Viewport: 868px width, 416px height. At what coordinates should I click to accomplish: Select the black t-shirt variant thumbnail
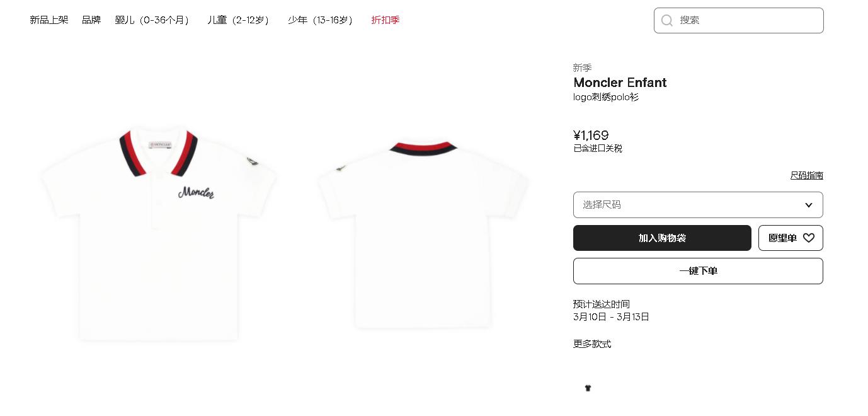pos(588,388)
